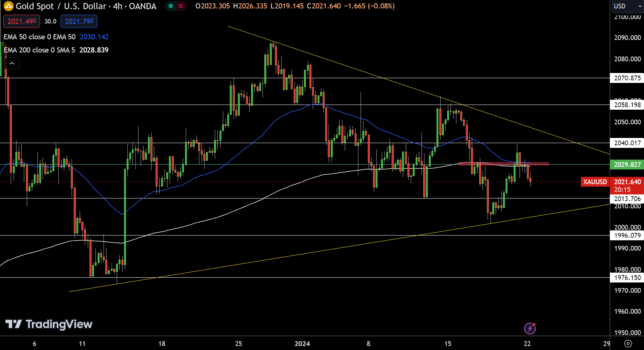Viewport: 644px width, 350px height.
Task: Click the 2030.142 EMA 50 value
Action: (94, 37)
